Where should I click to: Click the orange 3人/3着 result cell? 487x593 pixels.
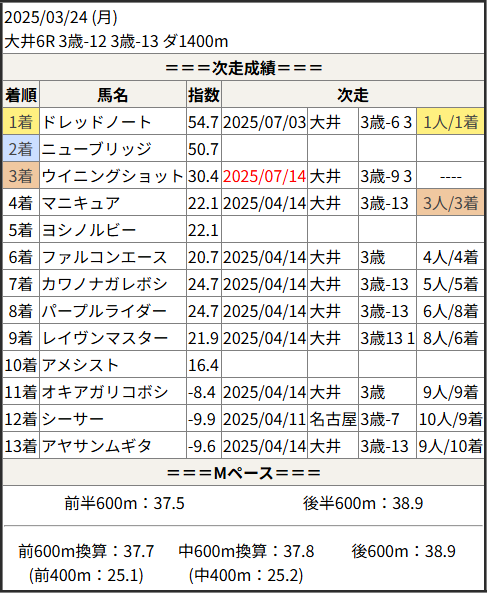(450, 203)
